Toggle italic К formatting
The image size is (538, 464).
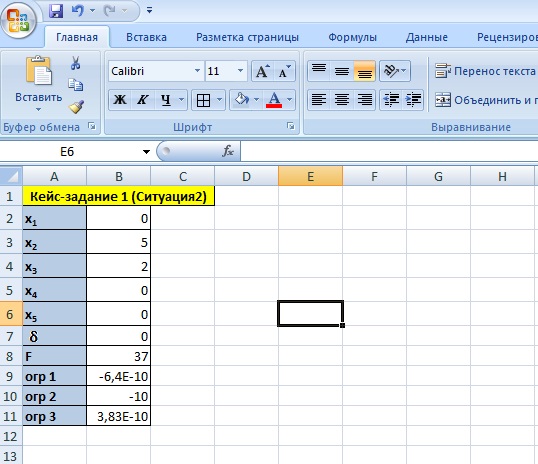point(142,100)
